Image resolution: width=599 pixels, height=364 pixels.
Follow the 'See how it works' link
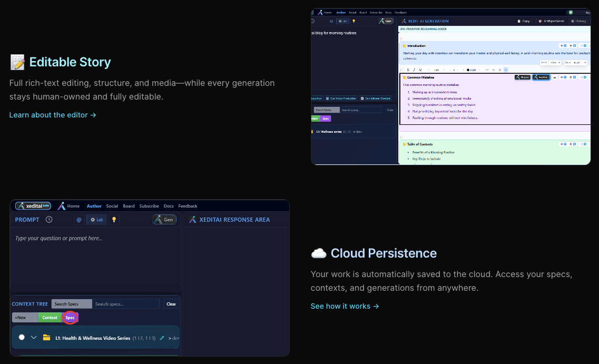tap(345, 306)
